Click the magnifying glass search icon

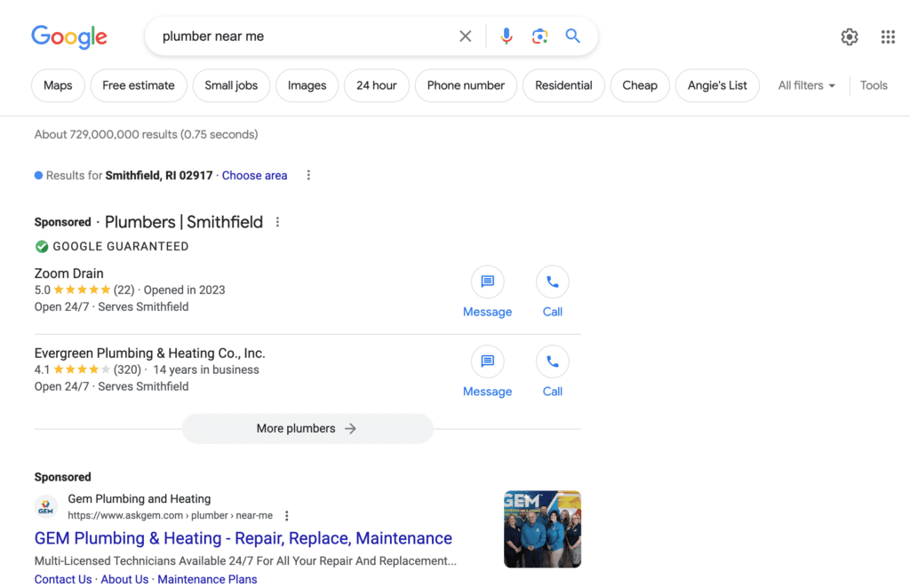pos(572,36)
